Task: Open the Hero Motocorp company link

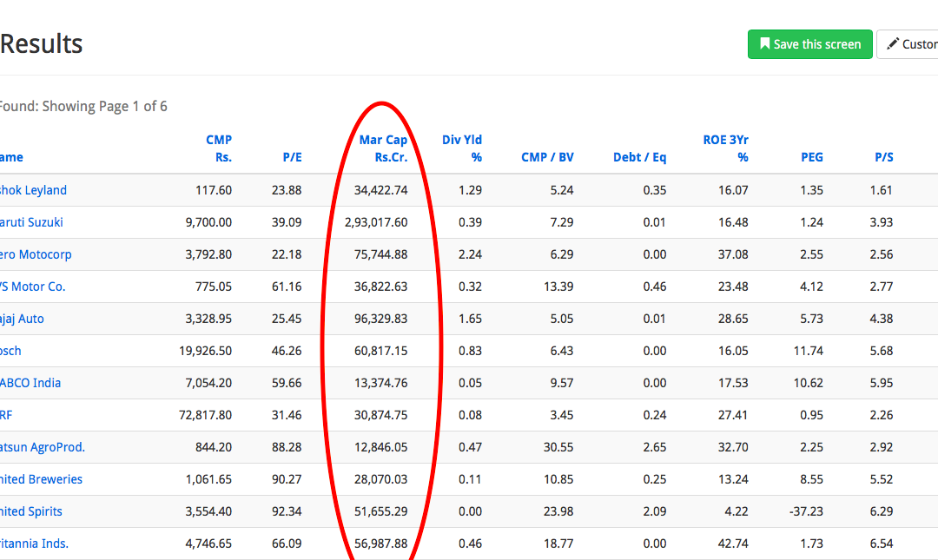Action: 36,255
